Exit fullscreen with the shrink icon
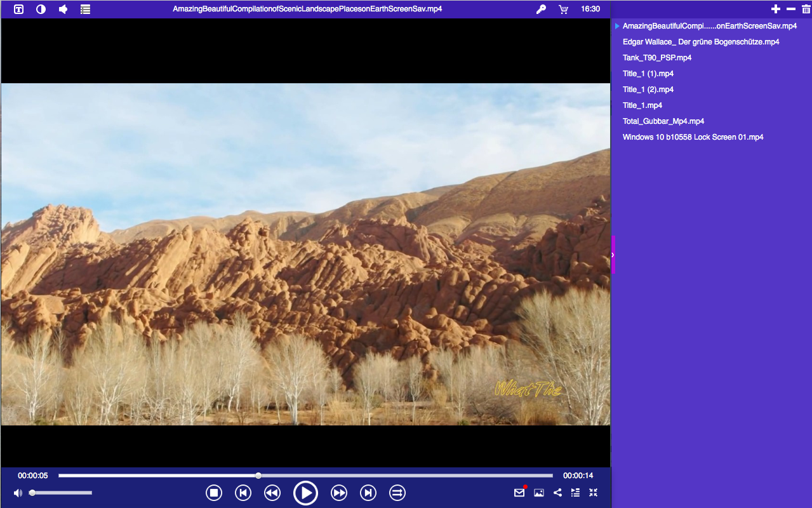Screen dimensions: 812x508 pyautogui.click(x=594, y=492)
